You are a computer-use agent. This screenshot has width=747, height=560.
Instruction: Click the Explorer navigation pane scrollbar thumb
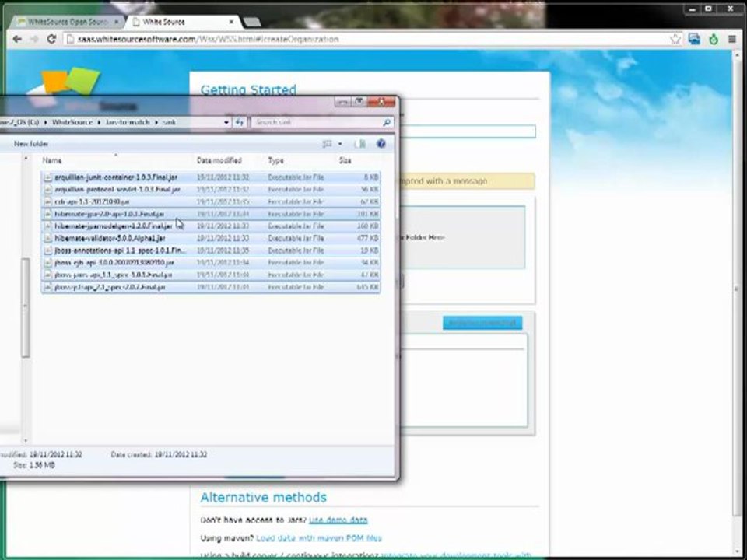(26, 307)
